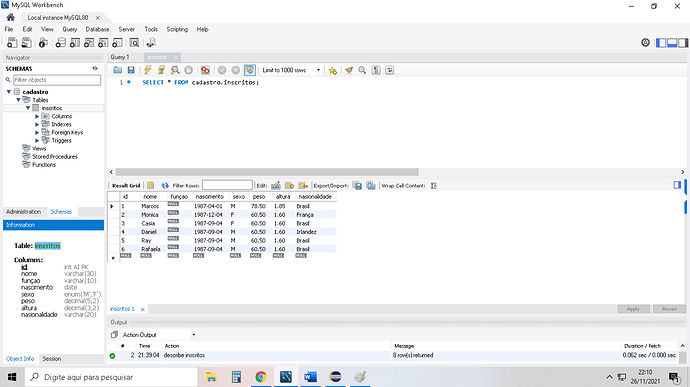Open a SQL script file folder icon

pyautogui.click(x=117, y=70)
